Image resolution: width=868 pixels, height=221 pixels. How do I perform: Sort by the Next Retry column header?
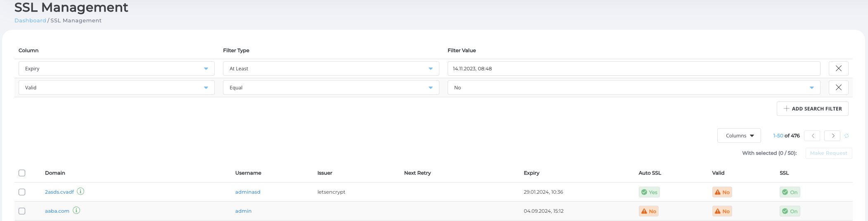[417, 173]
